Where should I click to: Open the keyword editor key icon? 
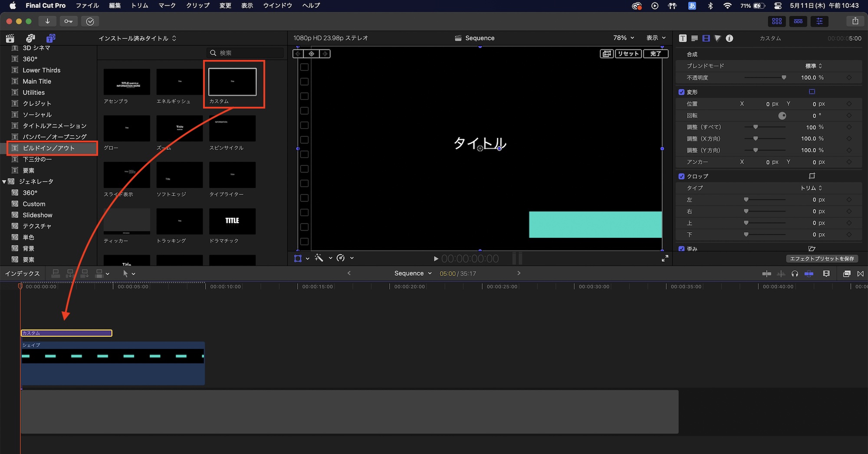[69, 21]
